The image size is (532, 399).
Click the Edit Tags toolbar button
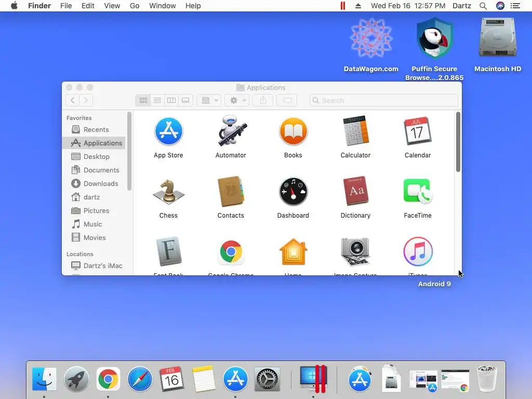tap(287, 100)
